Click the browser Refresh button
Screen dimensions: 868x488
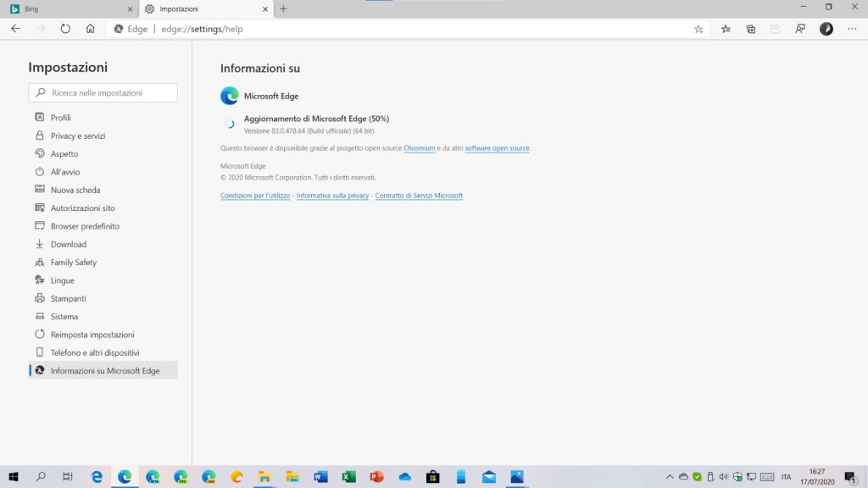tap(65, 29)
